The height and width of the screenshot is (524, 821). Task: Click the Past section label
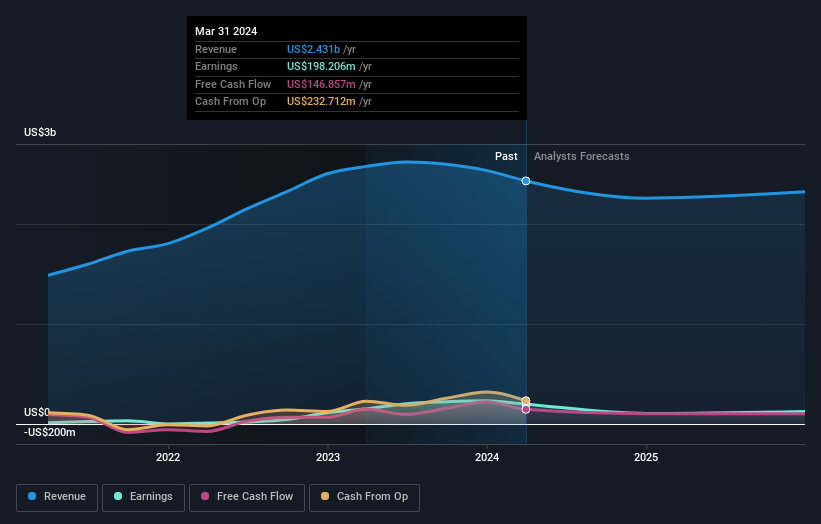coord(506,156)
